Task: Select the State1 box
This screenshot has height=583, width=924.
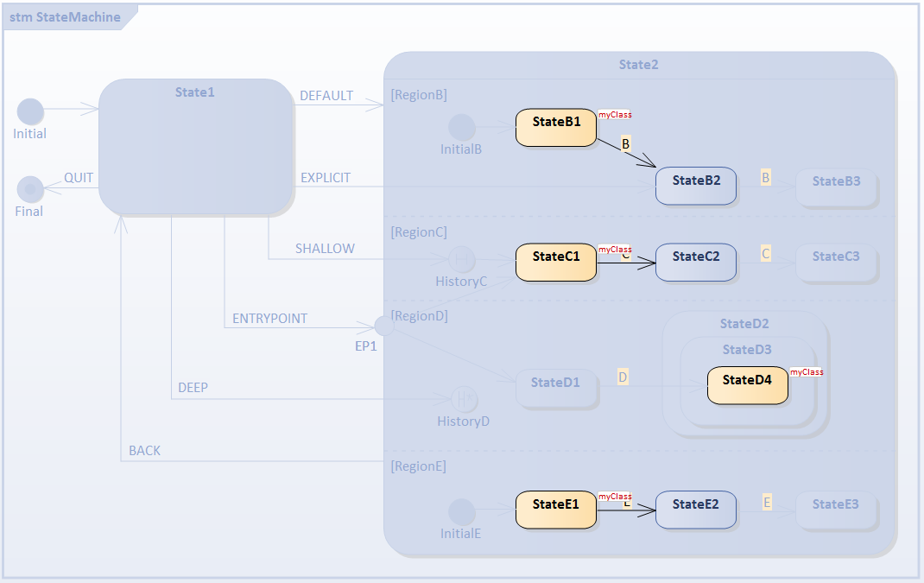Action: pos(196,147)
